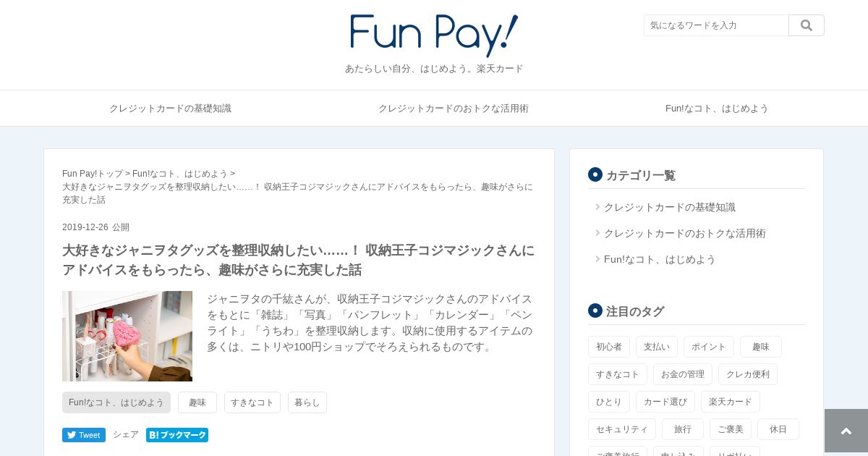Click the article summary starting ジャニヲタの千紘さんが

coord(370,323)
